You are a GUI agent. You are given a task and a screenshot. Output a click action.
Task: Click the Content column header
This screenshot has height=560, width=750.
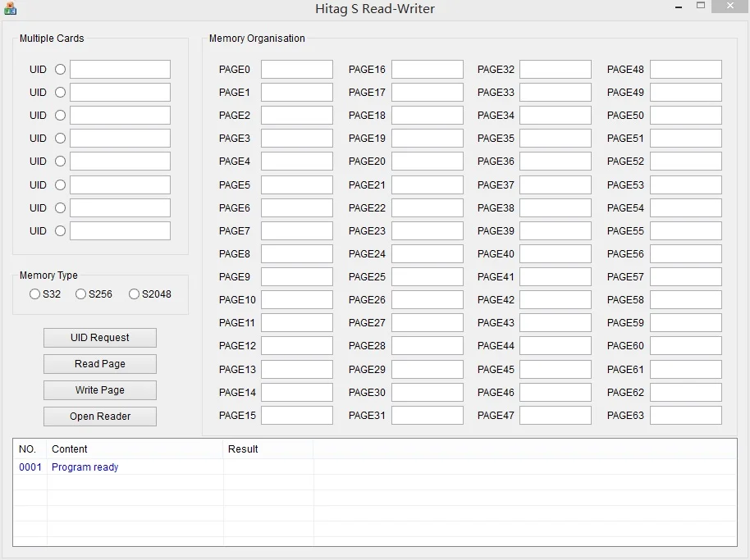[x=135, y=449]
